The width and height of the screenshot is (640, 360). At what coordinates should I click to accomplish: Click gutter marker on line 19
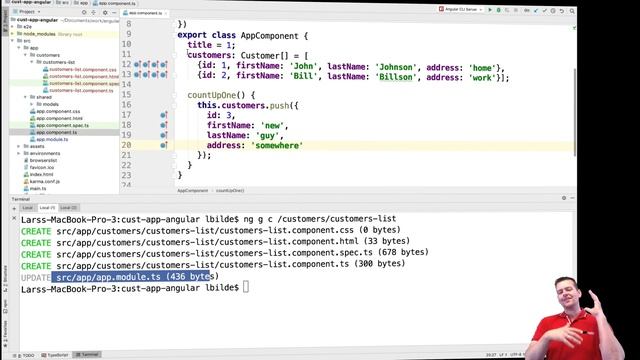coord(164,135)
